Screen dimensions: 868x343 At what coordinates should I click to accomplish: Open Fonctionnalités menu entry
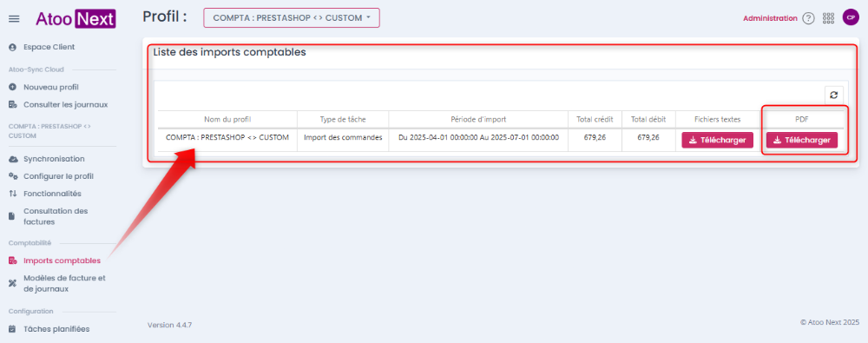pos(52,194)
